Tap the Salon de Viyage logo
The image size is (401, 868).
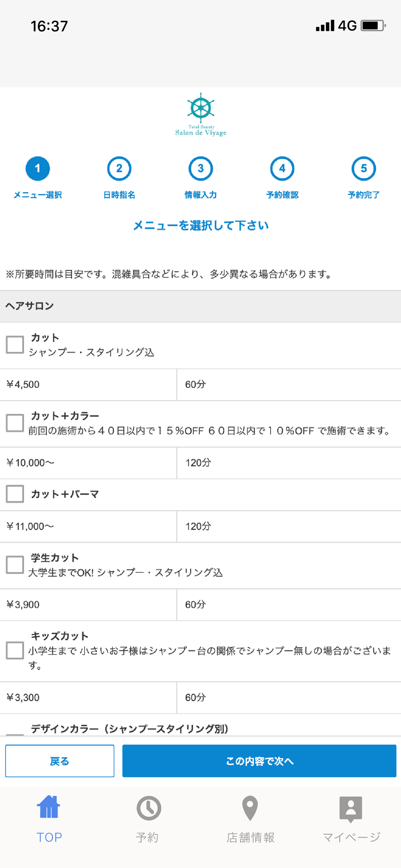click(x=200, y=115)
